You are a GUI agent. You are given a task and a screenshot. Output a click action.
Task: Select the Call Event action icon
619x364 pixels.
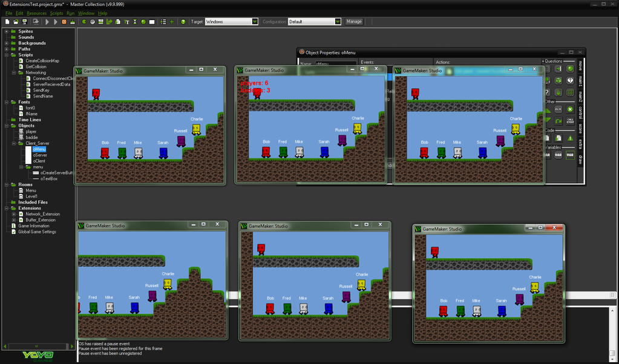click(x=570, y=121)
